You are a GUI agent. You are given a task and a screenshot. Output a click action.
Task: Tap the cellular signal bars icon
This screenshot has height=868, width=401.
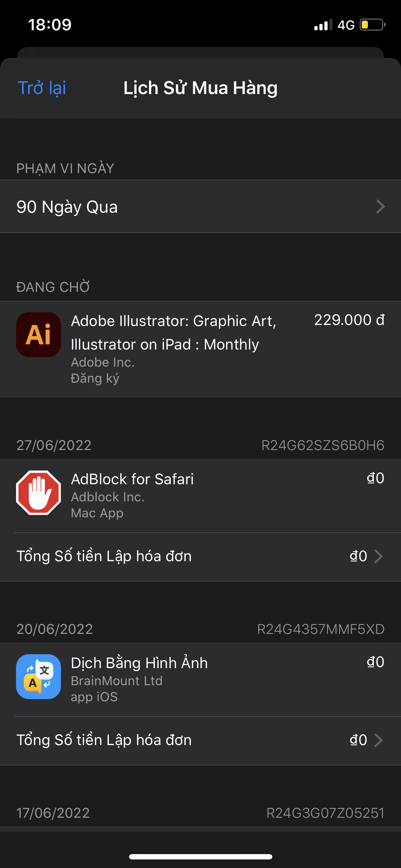click(323, 25)
